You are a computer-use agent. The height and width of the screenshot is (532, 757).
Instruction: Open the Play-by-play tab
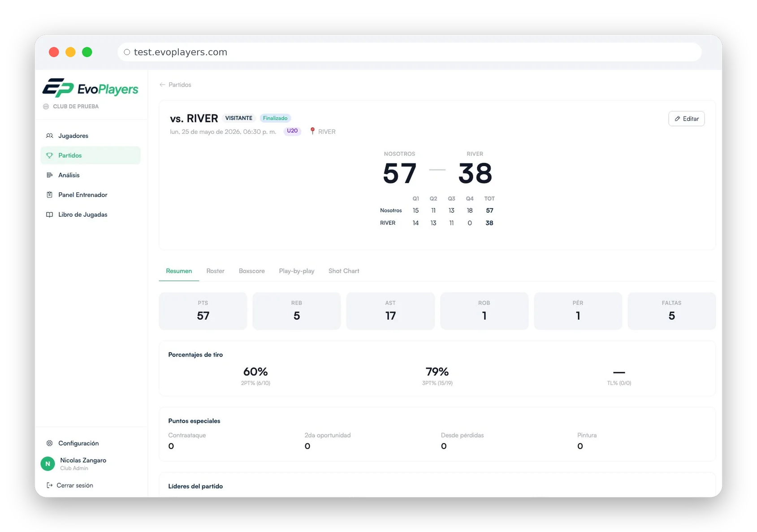coord(296,271)
